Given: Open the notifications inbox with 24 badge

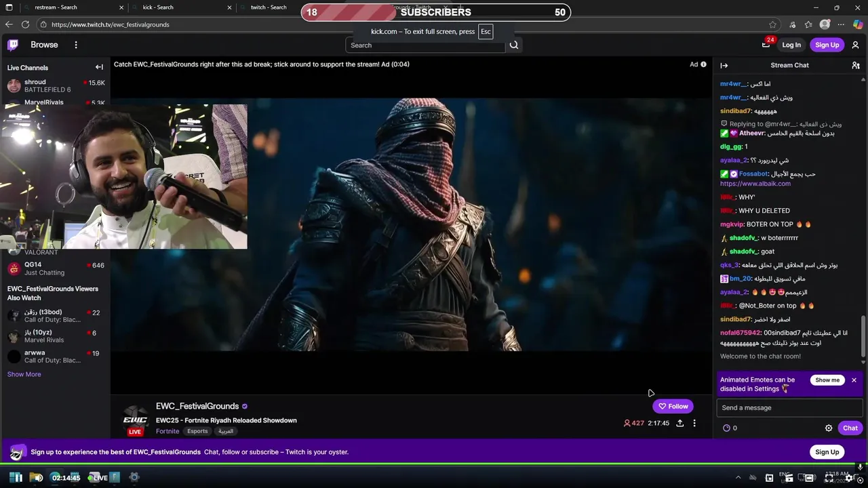Looking at the screenshot, I should click(x=766, y=44).
